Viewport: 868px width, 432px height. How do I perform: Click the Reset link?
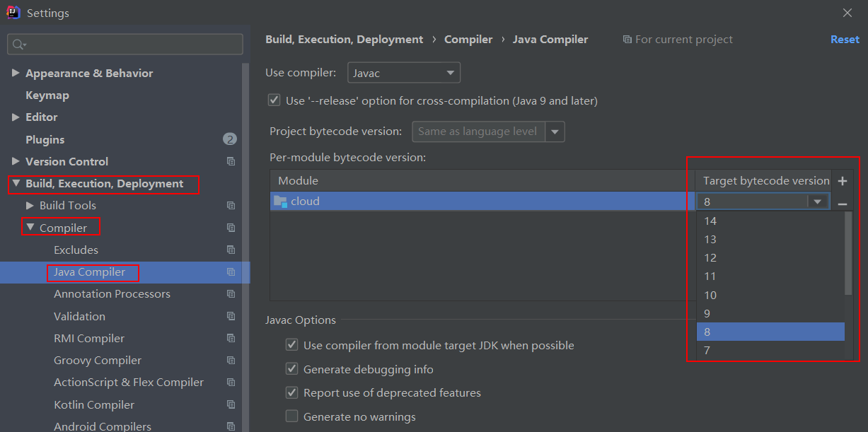pyautogui.click(x=845, y=39)
